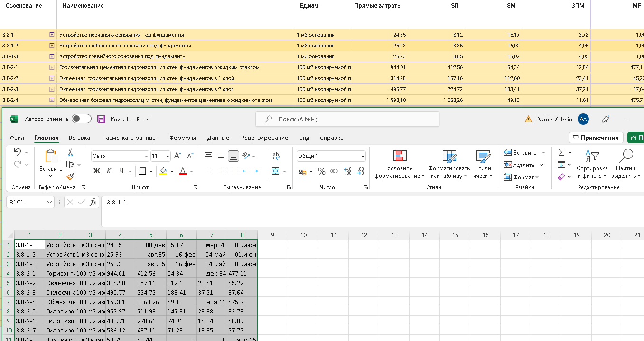This screenshot has height=341, width=644.
Task: Expand row 3.8-2-4 plus box
Action: click(x=52, y=100)
